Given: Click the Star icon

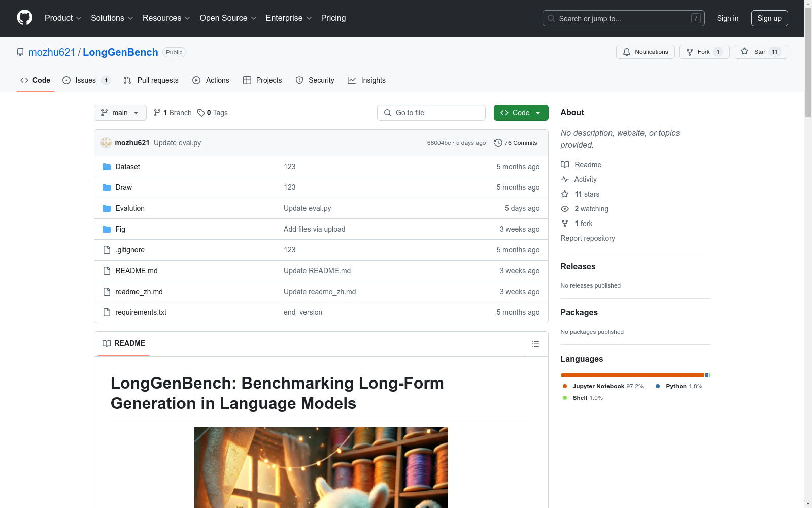Looking at the screenshot, I should 745,51.
